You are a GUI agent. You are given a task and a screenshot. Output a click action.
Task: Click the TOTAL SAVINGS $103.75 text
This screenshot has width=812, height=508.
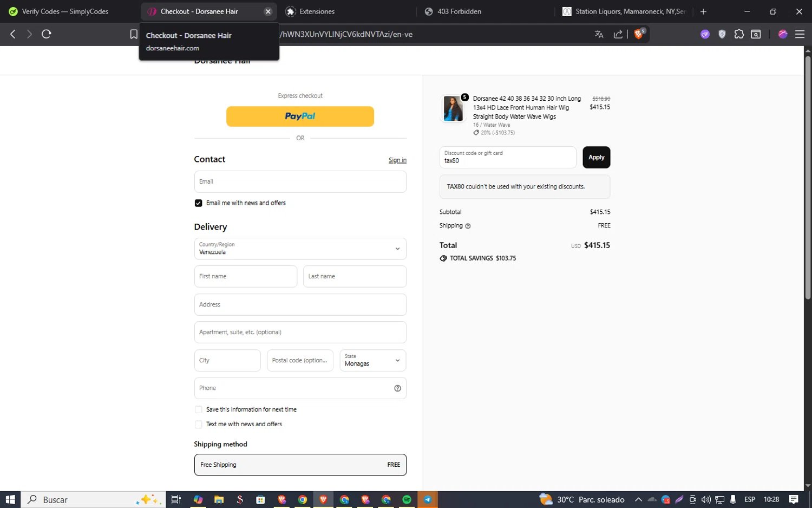click(483, 258)
